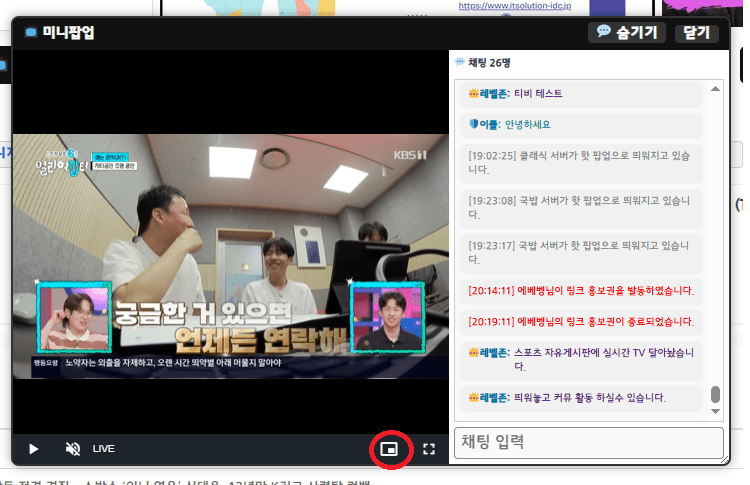Click the 미니팝업 TV icon in the title bar
Viewport: 750px width, 485px height.
(x=31, y=32)
